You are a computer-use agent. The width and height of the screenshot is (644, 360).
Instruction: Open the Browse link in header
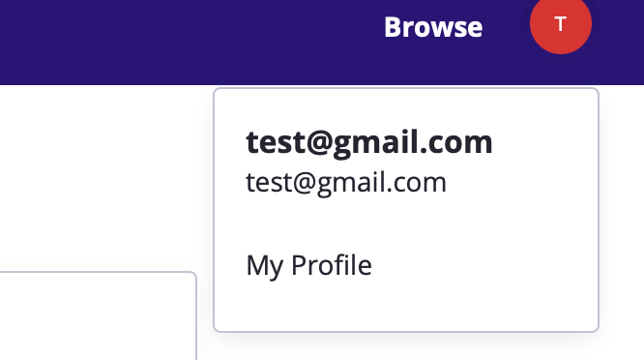coord(433,27)
